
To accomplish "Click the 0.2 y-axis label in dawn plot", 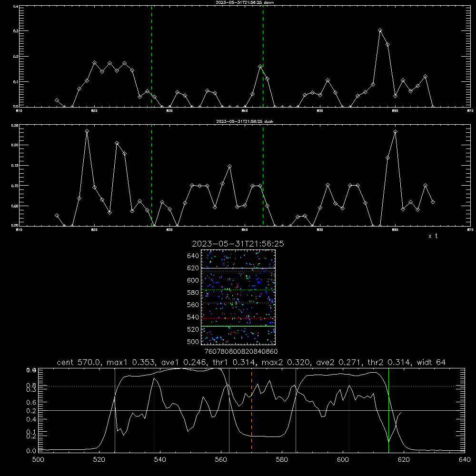I will (16, 57).
